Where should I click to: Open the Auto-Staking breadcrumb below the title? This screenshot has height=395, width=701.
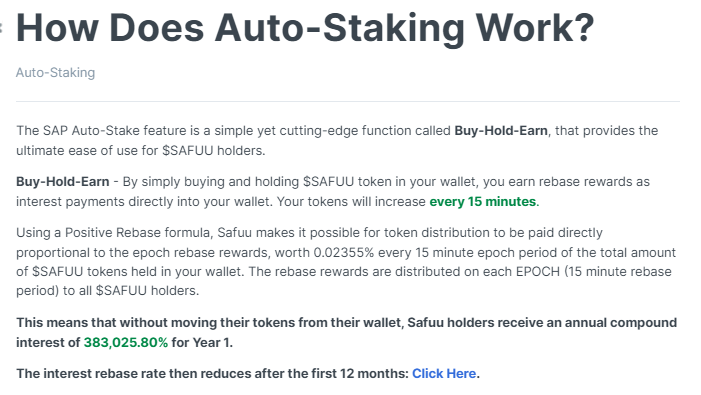pyautogui.click(x=55, y=72)
